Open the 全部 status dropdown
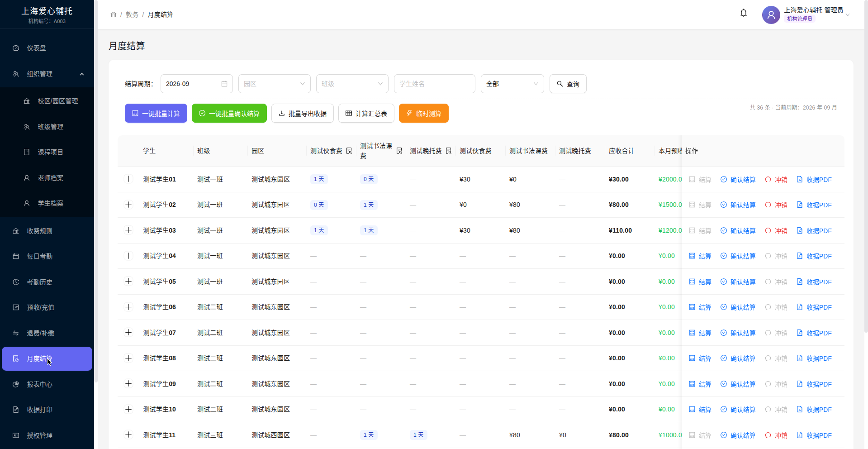868x449 pixels. point(512,84)
